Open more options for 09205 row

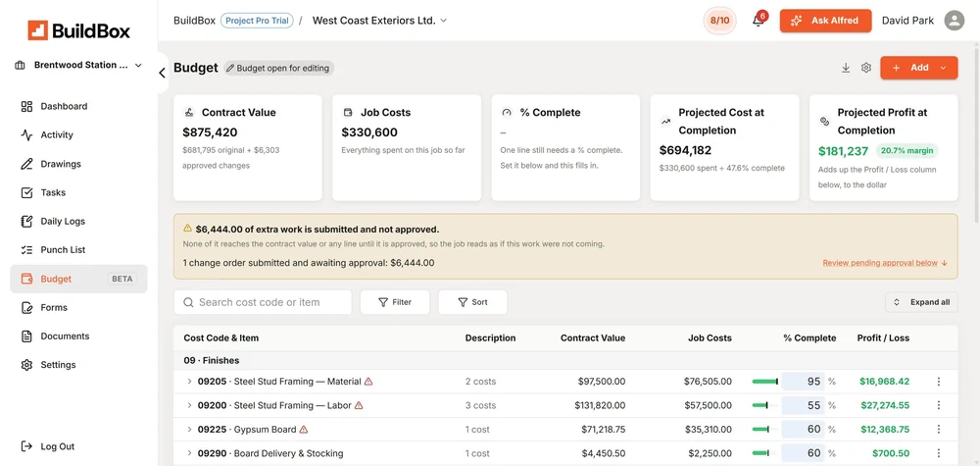tap(939, 382)
